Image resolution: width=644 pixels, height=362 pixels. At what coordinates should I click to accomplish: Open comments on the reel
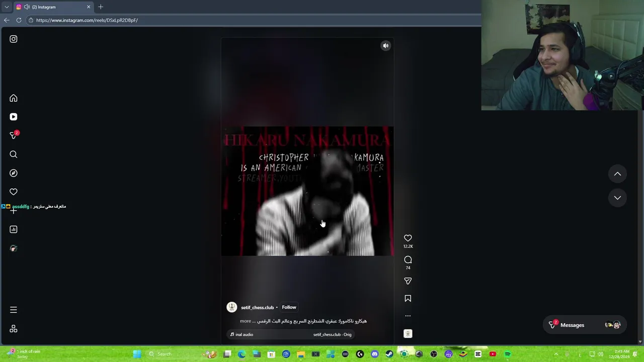tap(408, 260)
